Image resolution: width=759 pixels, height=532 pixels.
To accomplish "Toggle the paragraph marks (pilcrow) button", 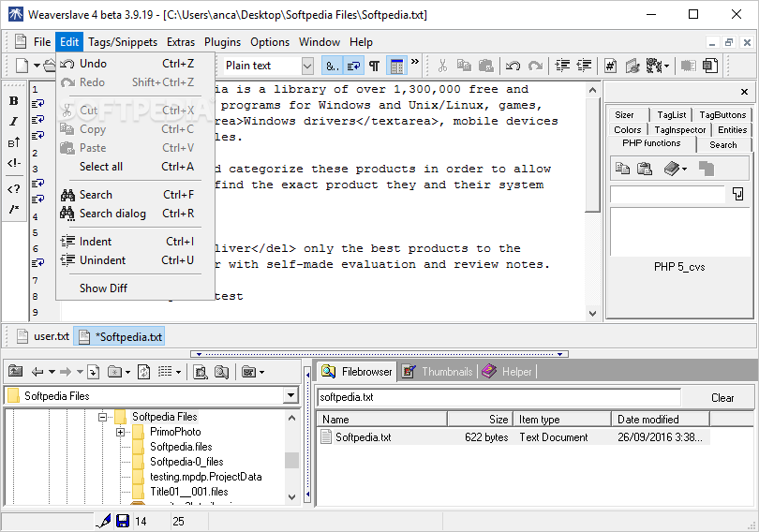I will (374, 66).
